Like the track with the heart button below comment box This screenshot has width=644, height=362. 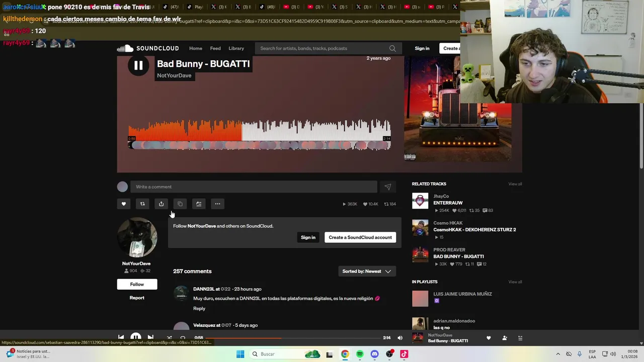coord(124,204)
